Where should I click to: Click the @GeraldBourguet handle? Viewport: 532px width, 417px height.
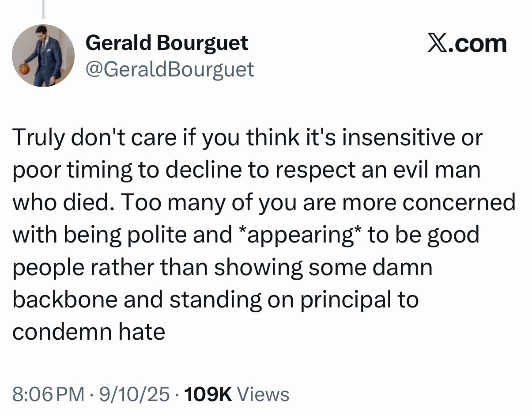[x=170, y=69]
